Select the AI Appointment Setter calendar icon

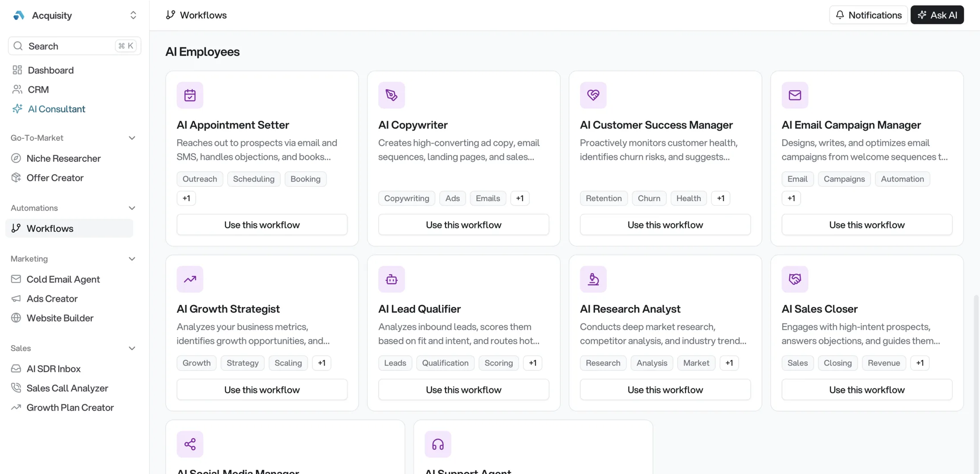click(x=190, y=95)
